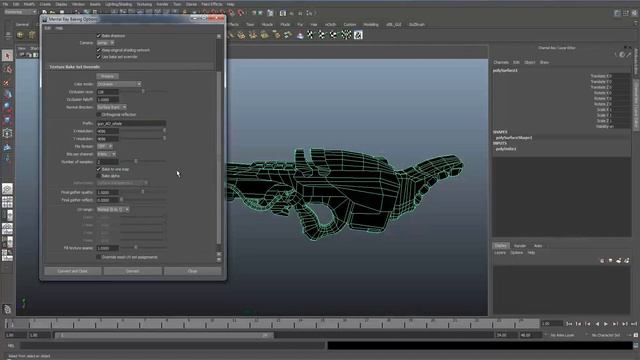Click Close button at dialog bottom
640x360 pixels.
coord(193,271)
